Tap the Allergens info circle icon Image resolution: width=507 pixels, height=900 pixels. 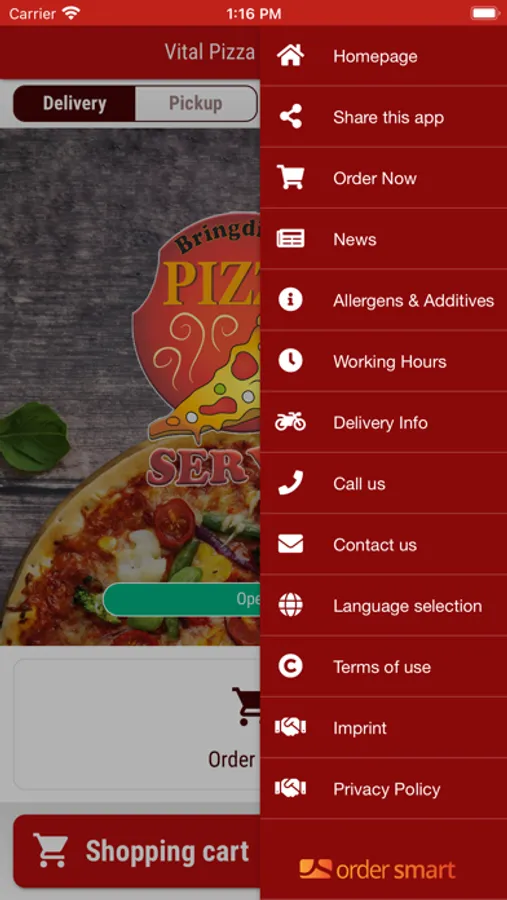(x=291, y=300)
